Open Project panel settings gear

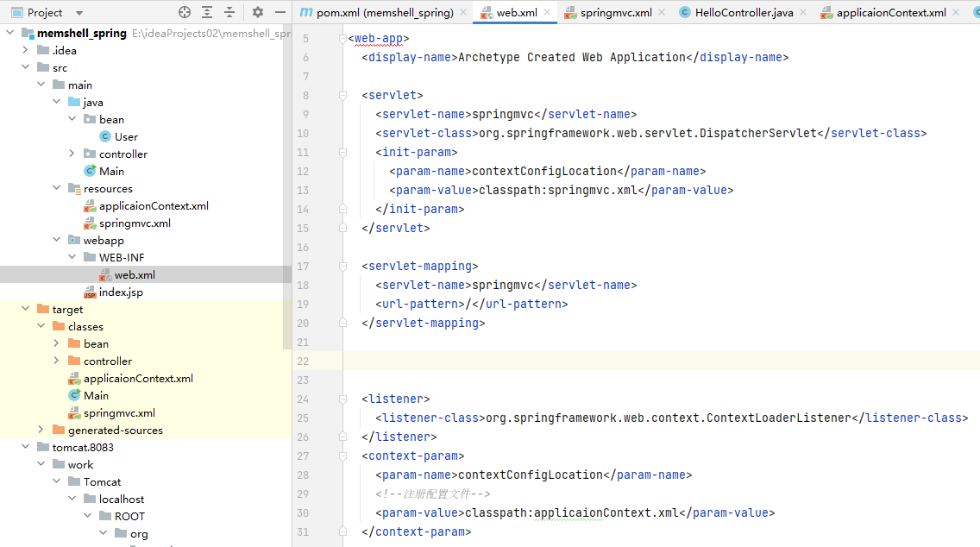coord(257,12)
